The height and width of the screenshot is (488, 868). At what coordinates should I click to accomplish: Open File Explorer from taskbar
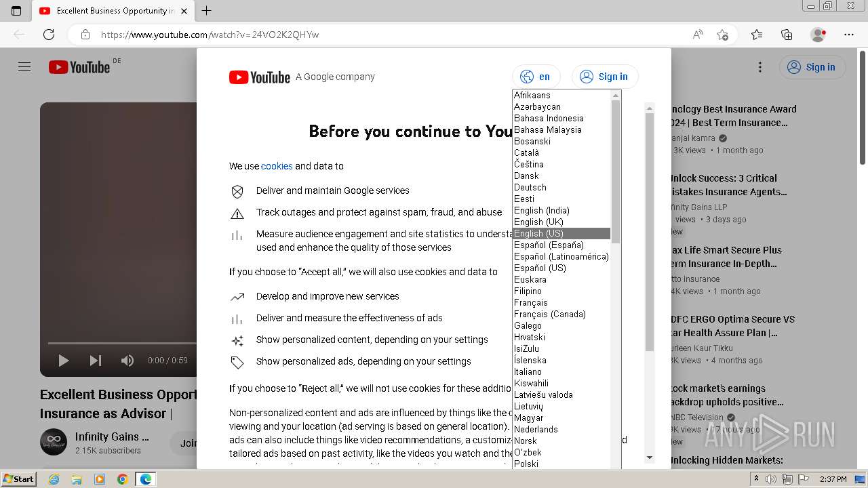(x=77, y=479)
